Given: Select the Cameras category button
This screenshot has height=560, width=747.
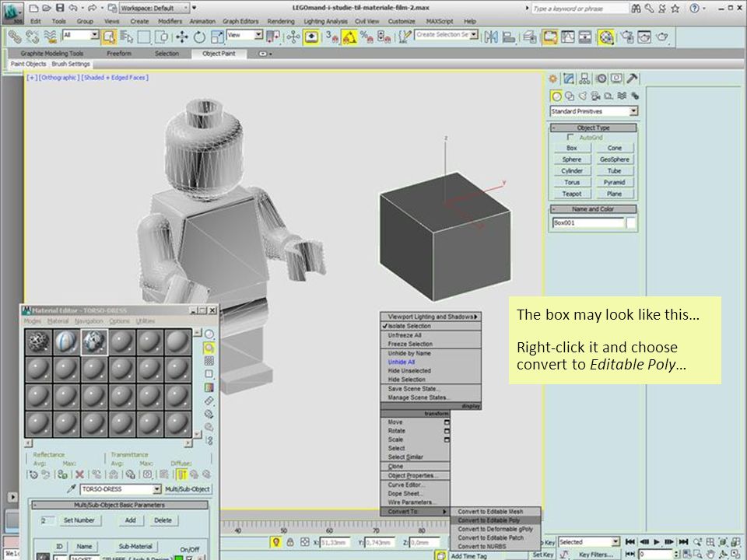Looking at the screenshot, I should pos(595,96).
